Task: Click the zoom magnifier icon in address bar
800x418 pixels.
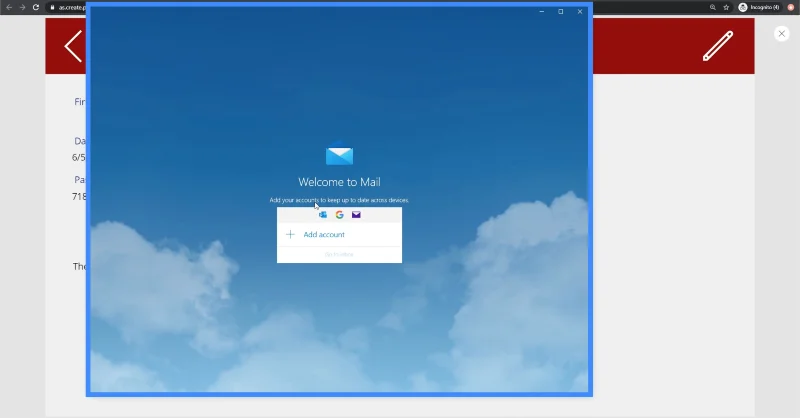Action: pos(713,7)
